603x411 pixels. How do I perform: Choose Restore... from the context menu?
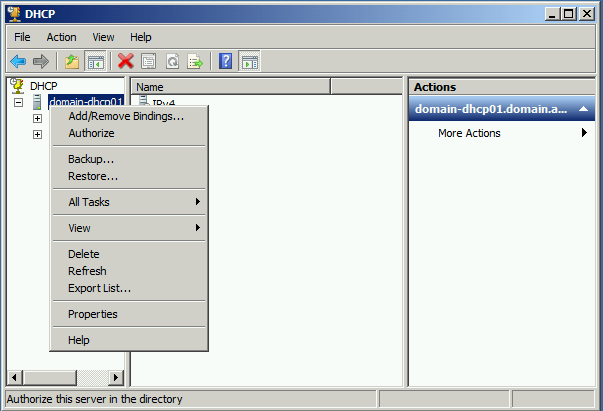[129, 176]
